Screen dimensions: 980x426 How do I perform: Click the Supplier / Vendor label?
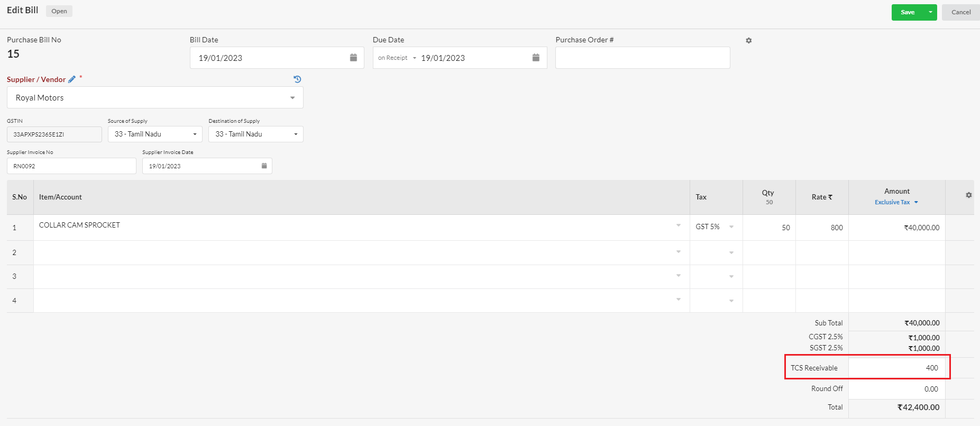[x=36, y=79]
